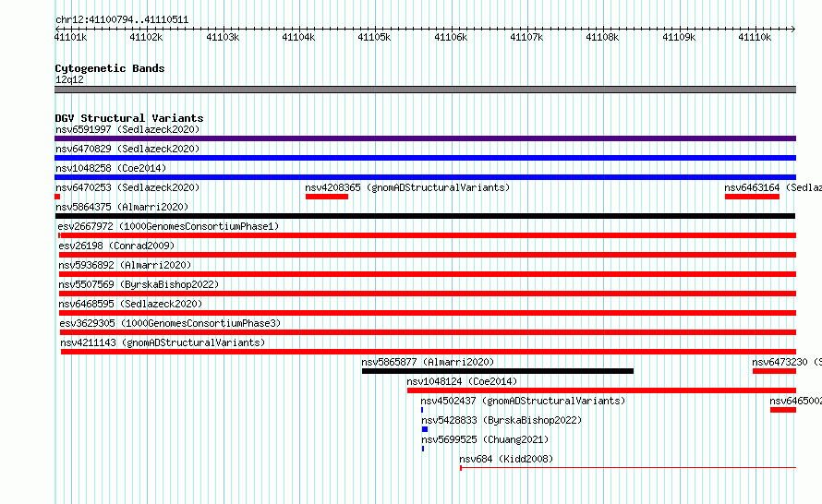Click the nsv5936892 (Almarri2020) label

pyautogui.click(x=125, y=265)
